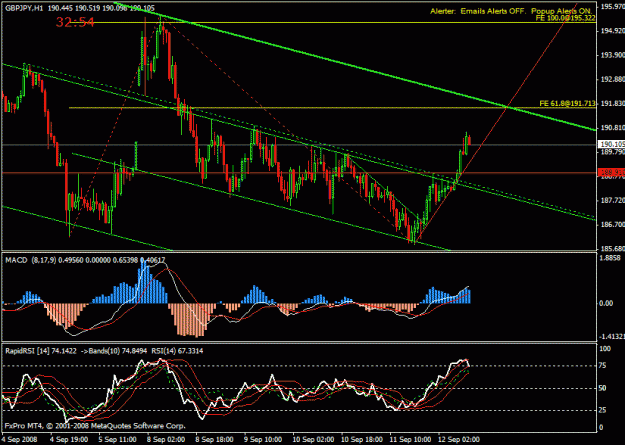Click the 10 Sep 18:00 time axis label
Image resolution: width=625 pixels, height=445 pixels.
363,439
